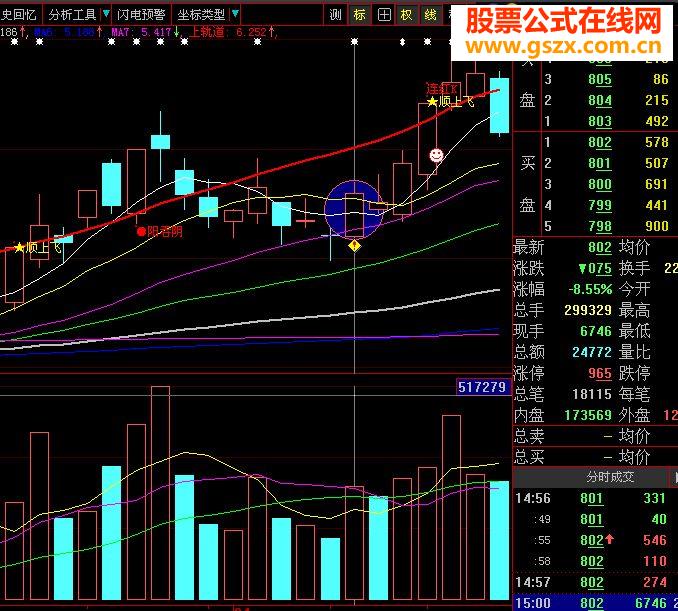This screenshot has width=678, height=611.
Task: Click the 涨停 limit-up price 965
Action: pos(600,373)
